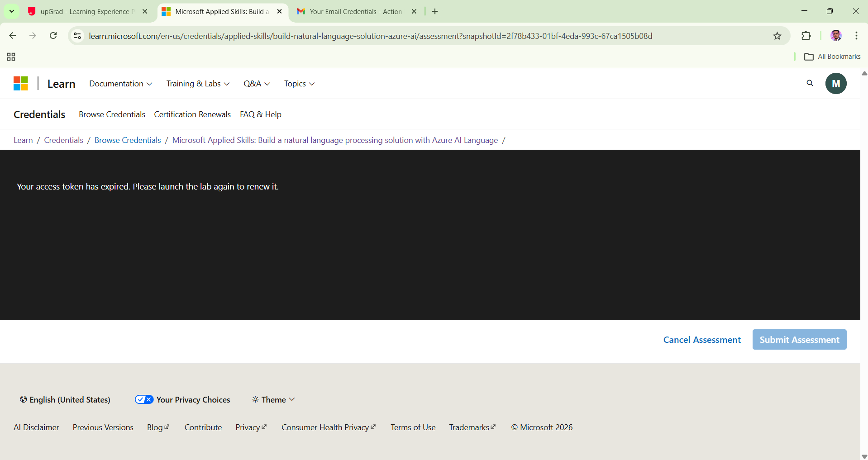The width and height of the screenshot is (868, 460).
Task: Bookmark this page with the star icon
Action: pos(777,36)
